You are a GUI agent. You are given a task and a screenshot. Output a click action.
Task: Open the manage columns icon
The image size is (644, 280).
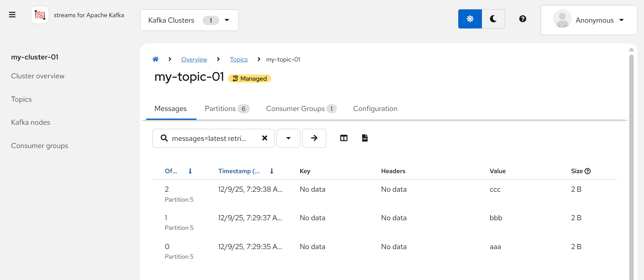344,138
